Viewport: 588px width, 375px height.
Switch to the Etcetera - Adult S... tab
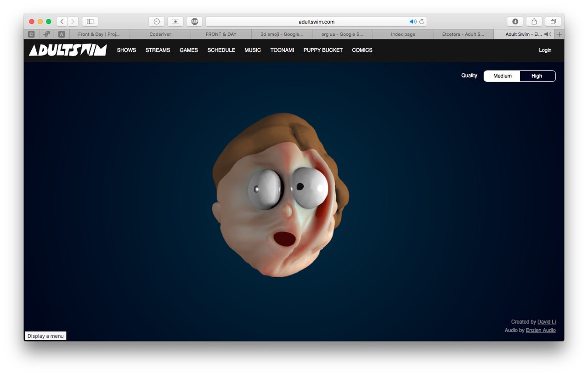pyautogui.click(x=463, y=34)
